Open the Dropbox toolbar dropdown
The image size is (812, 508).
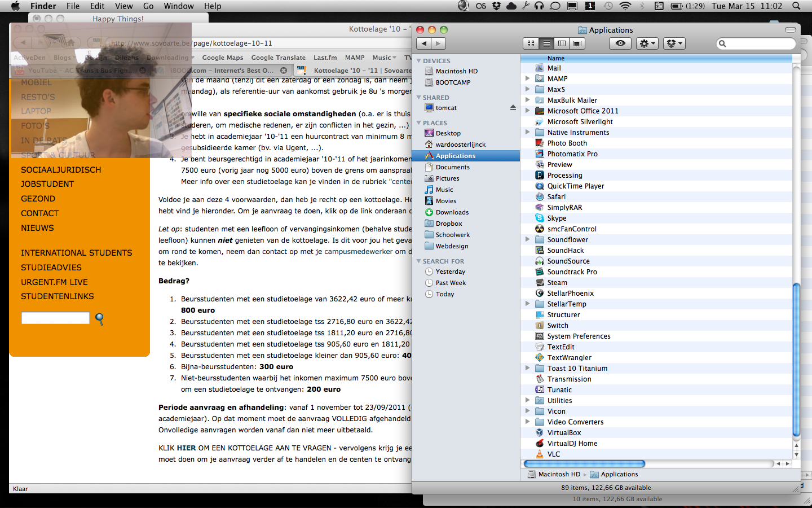674,43
